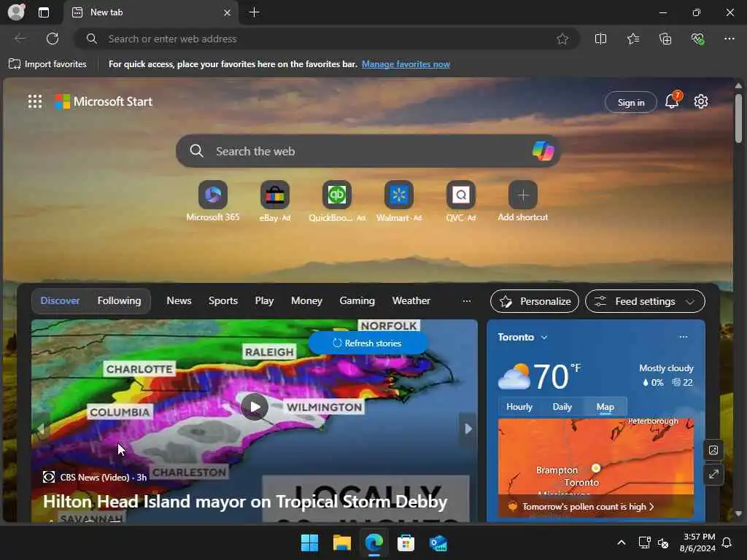Select the Hourly weather tab
This screenshot has width=747, height=560.
519,407
